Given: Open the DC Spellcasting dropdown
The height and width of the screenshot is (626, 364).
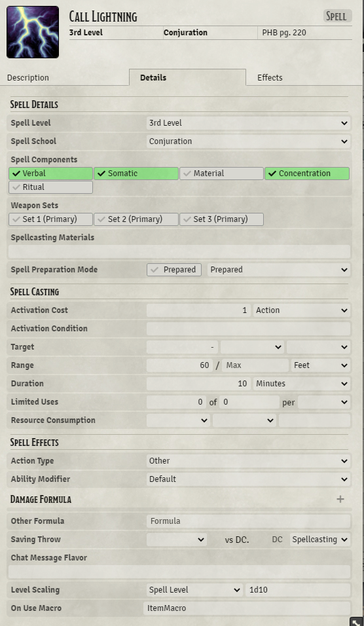Looking at the screenshot, I should (320, 540).
